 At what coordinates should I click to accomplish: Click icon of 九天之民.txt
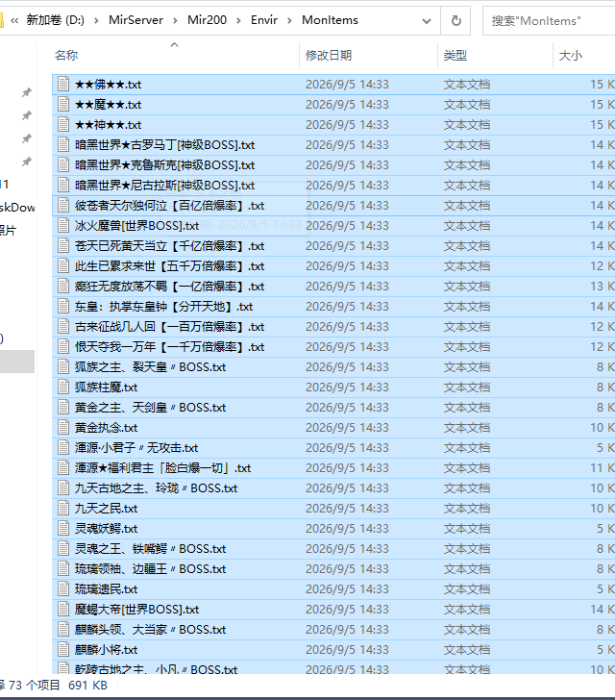pyautogui.click(x=63, y=508)
